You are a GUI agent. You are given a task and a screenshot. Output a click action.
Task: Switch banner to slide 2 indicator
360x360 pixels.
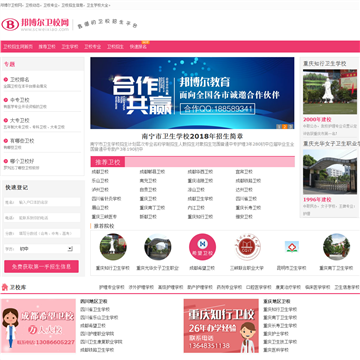pos(285,126)
